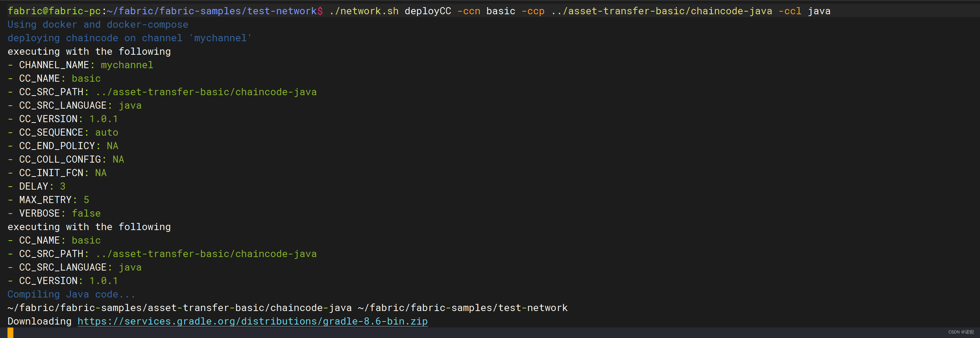This screenshot has width=980, height=338.
Task: Open the gradle-8.6-bin.zip download link
Action: [x=253, y=321]
